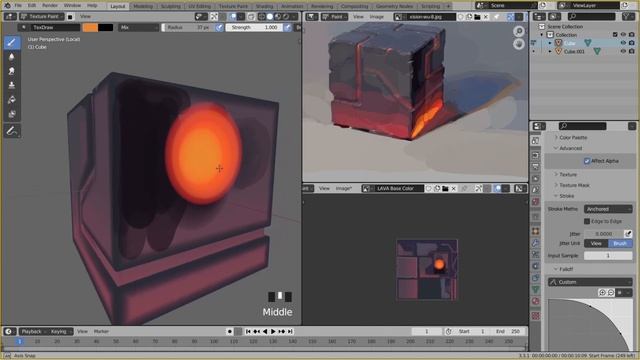Screen dimensions: 640x360
Task: Switch to the UV Editing workspace tab
Action: point(200,6)
